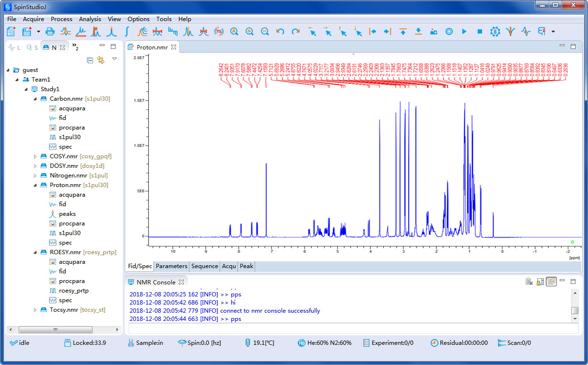
Task: Open the Process menu
Action: (61, 19)
